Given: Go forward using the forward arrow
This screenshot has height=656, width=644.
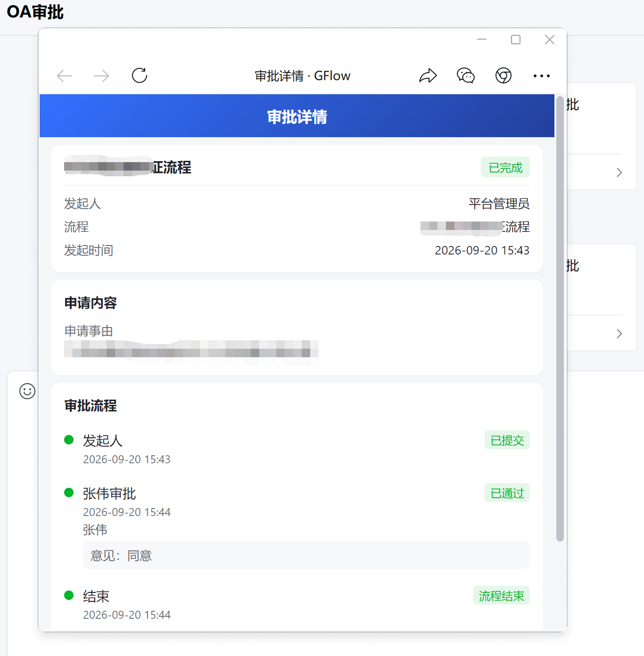Looking at the screenshot, I should (x=101, y=76).
